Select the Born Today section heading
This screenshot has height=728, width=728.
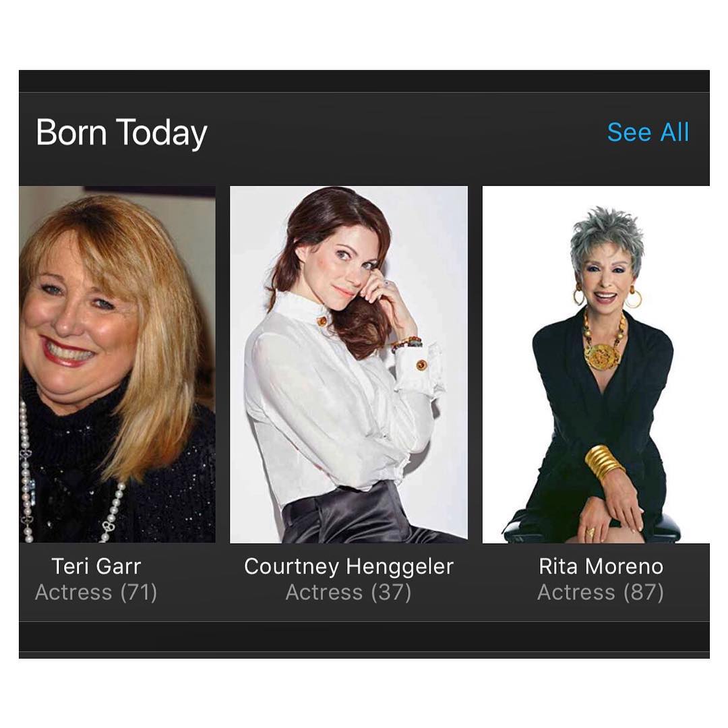pyautogui.click(x=121, y=133)
